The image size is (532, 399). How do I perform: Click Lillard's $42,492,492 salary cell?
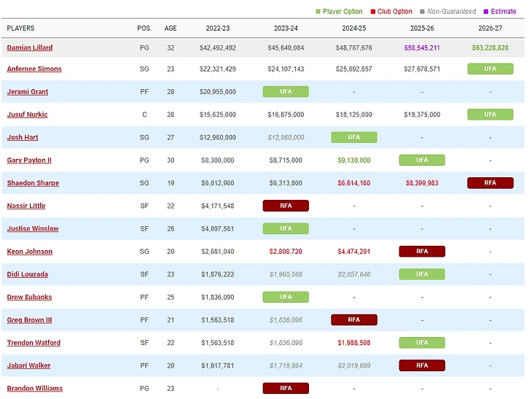point(218,48)
